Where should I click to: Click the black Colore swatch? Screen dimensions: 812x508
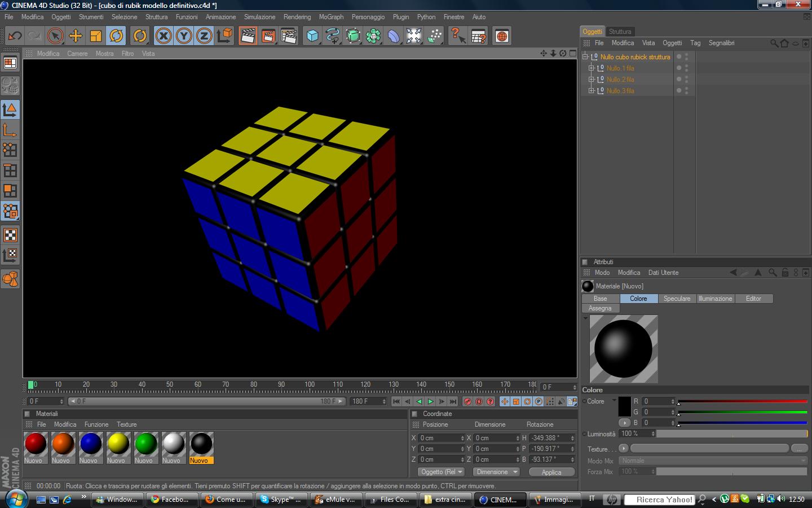[624, 406]
